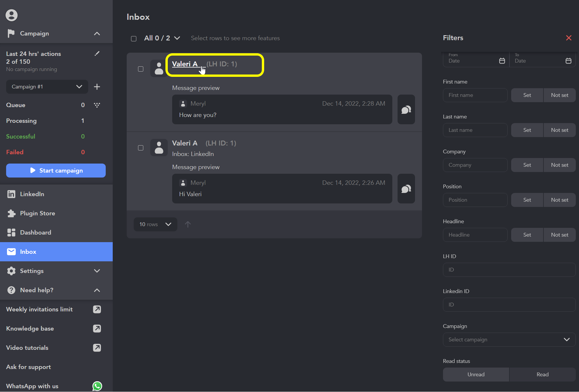Open the To date calendar icon
The image size is (579, 392).
(x=569, y=61)
